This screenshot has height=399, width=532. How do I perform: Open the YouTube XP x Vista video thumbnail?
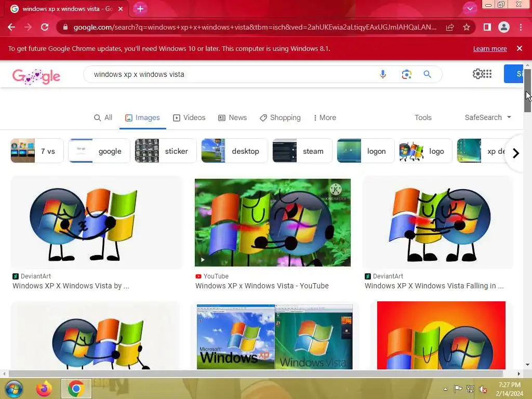(273, 222)
